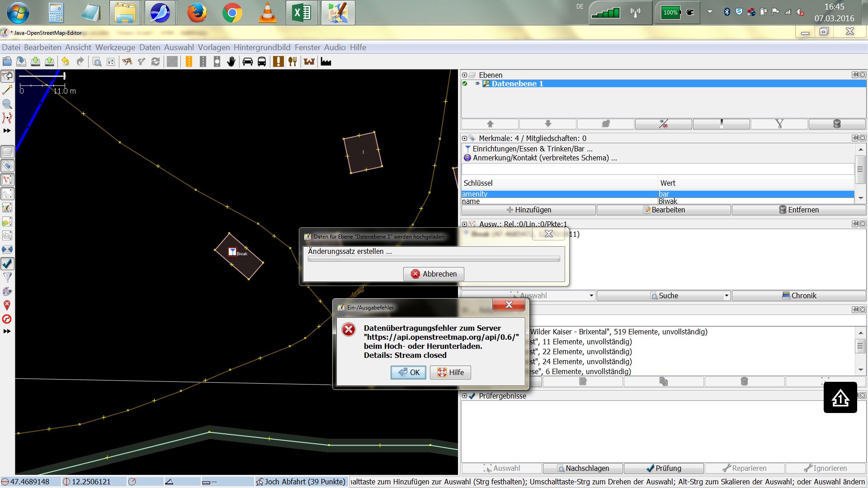Image resolution: width=868 pixels, height=488 pixels.
Task: Click the factory preset toolbar icon
Action: [x=326, y=62]
